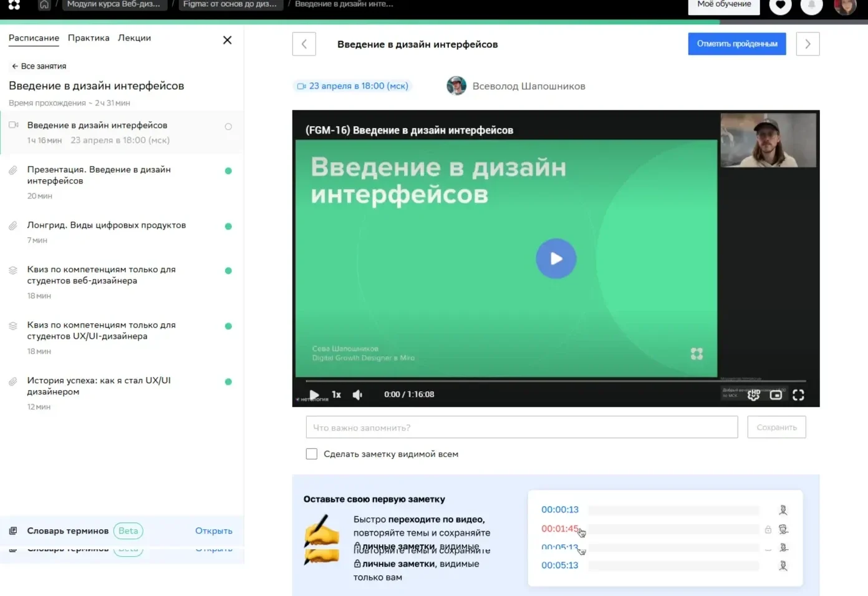Screen dimensions: 868x596
Task: Toggle completion circle of video lesson row
Action: click(x=228, y=127)
